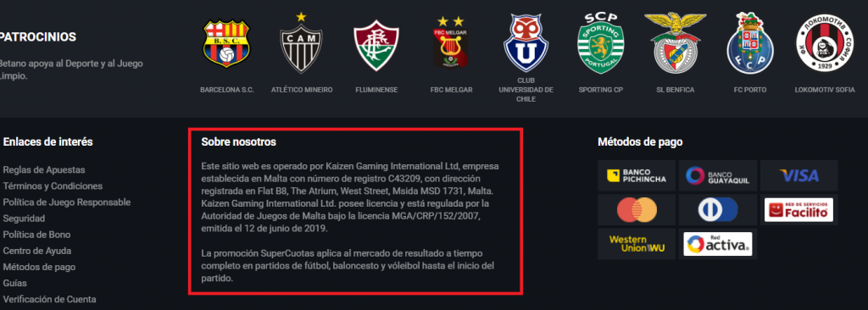
Task: Select the Atlético Mineiro CAM logo
Action: (301, 42)
